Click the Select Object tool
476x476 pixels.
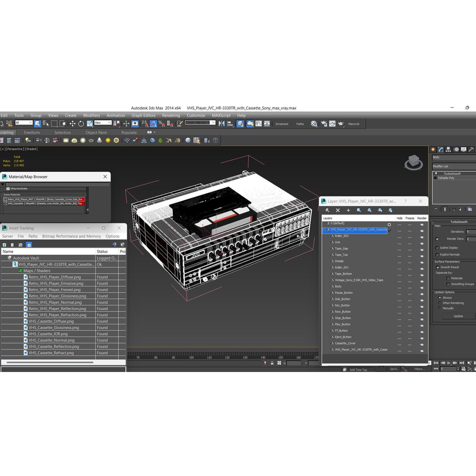(37, 123)
